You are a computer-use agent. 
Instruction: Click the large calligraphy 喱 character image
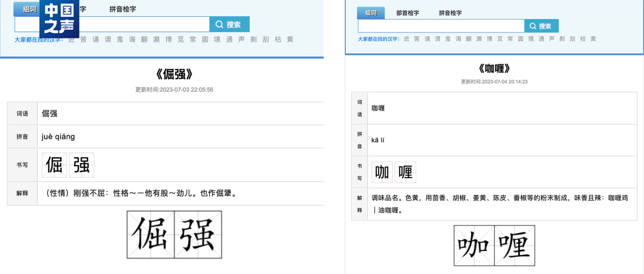tap(515, 245)
